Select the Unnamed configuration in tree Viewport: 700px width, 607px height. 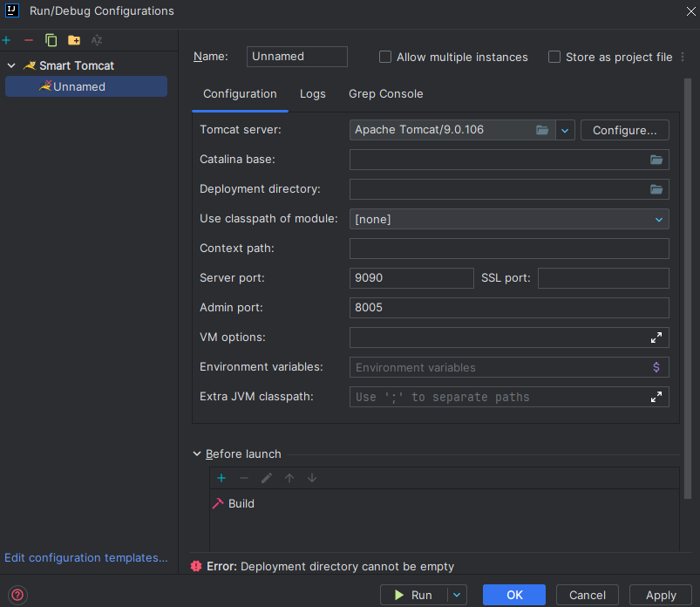(x=86, y=86)
